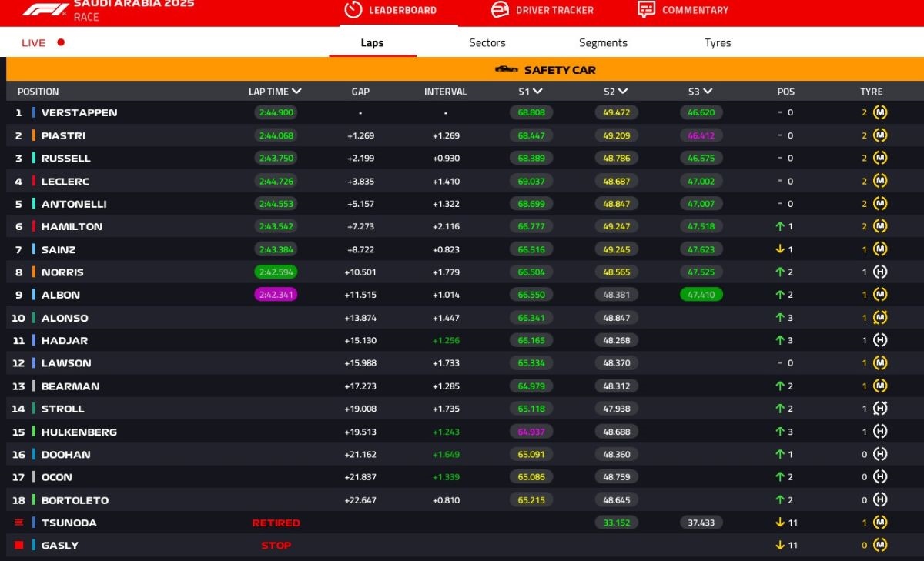
Task: Click Gasly's red stop icon
Action: coord(18,546)
